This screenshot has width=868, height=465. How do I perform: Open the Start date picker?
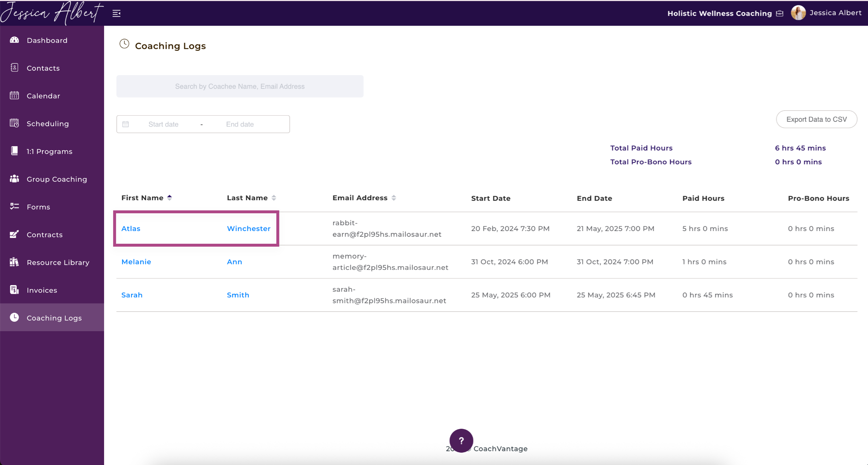click(164, 124)
